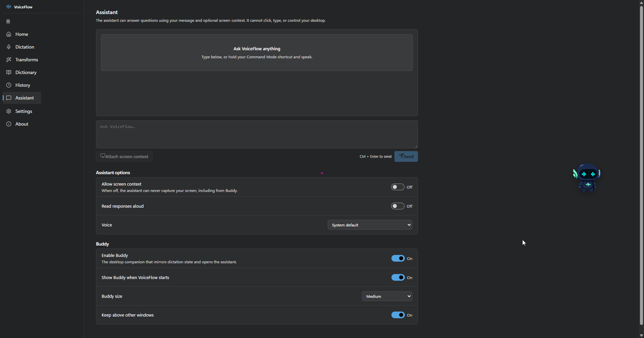Image resolution: width=644 pixels, height=338 pixels.
Task: Turn on Allow screen context
Action: [397, 187]
